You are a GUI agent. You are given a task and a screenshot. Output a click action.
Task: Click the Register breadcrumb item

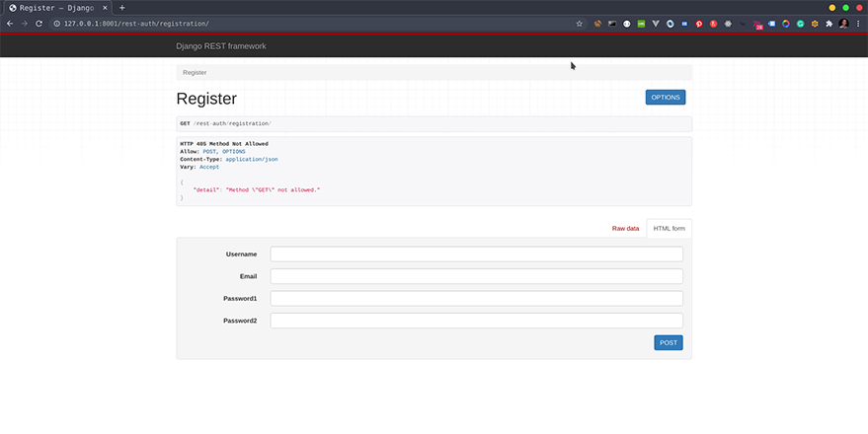click(195, 72)
